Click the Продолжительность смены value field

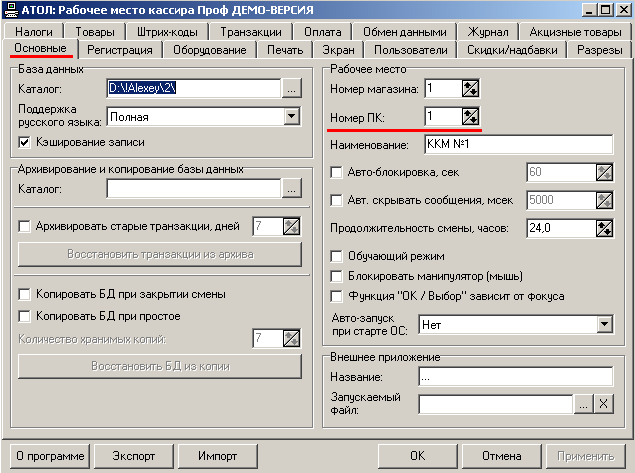[x=561, y=228]
